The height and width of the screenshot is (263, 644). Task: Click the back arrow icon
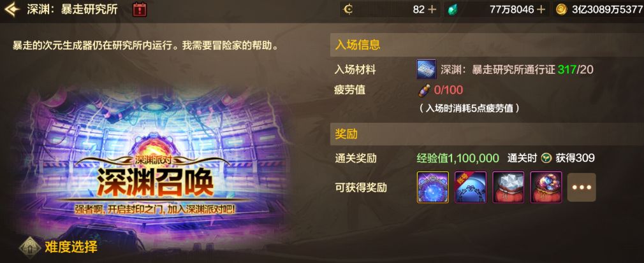pyautogui.click(x=12, y=9)
